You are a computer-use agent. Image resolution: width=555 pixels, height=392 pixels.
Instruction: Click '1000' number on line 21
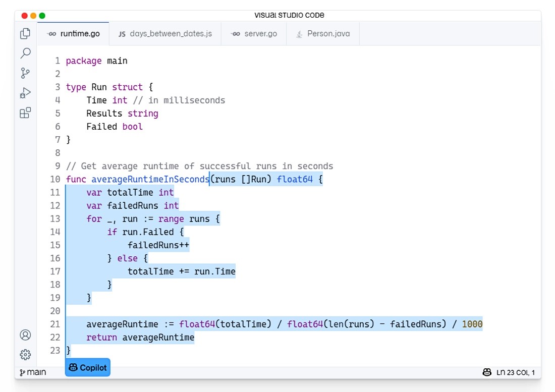tap(472, 324)
